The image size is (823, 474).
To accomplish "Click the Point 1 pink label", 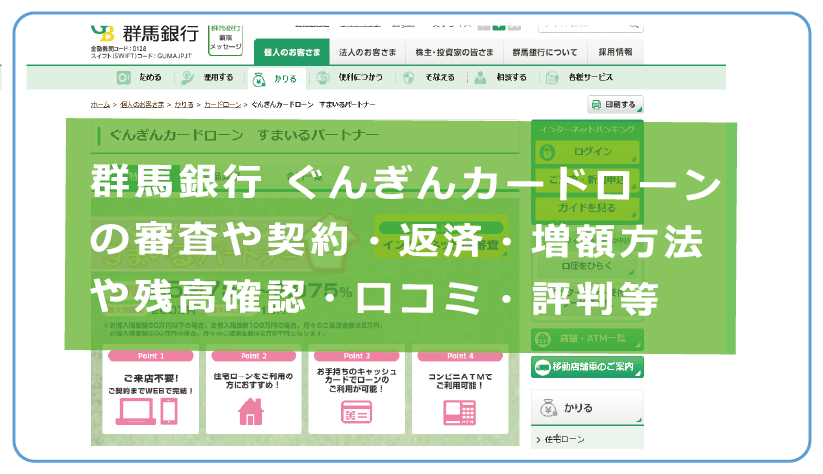I will (151, 356).
